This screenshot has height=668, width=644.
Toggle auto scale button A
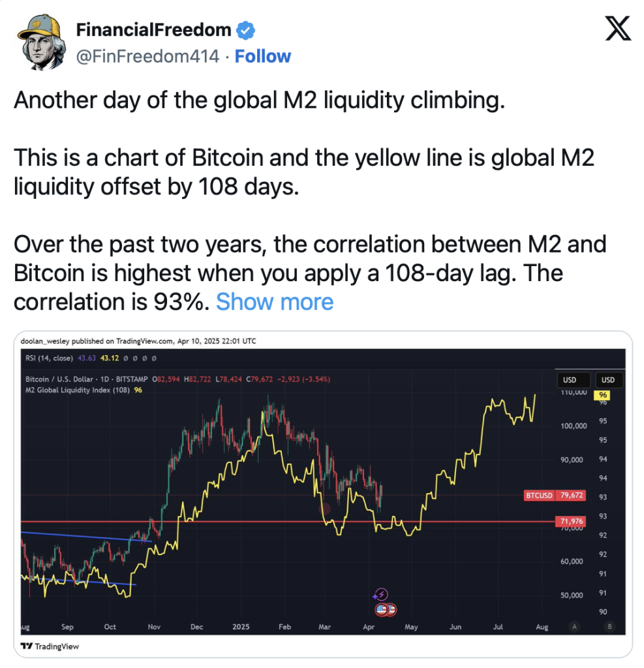tap(574, 626)
